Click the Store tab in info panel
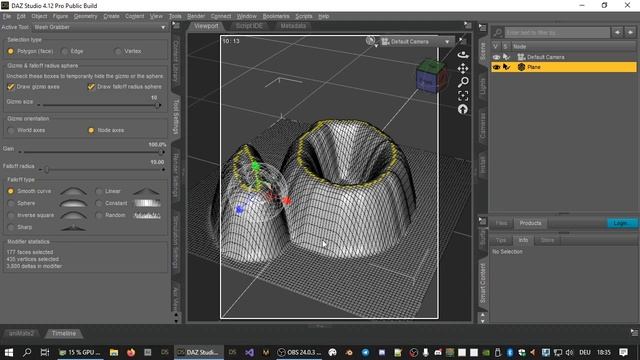640x360 pixels. coord(547,240)
